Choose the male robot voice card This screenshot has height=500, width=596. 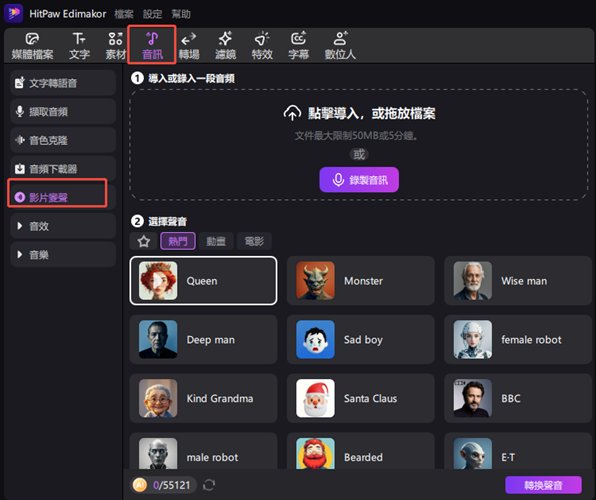click(203, 452)
